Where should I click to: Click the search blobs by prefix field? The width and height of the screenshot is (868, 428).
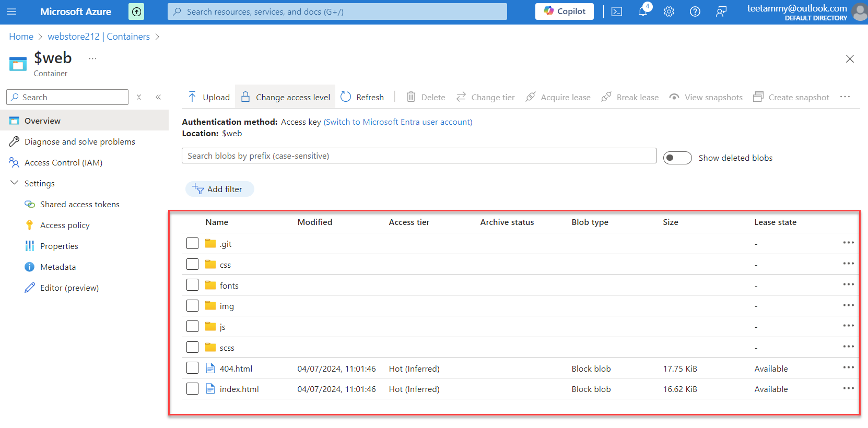point(418,156)
